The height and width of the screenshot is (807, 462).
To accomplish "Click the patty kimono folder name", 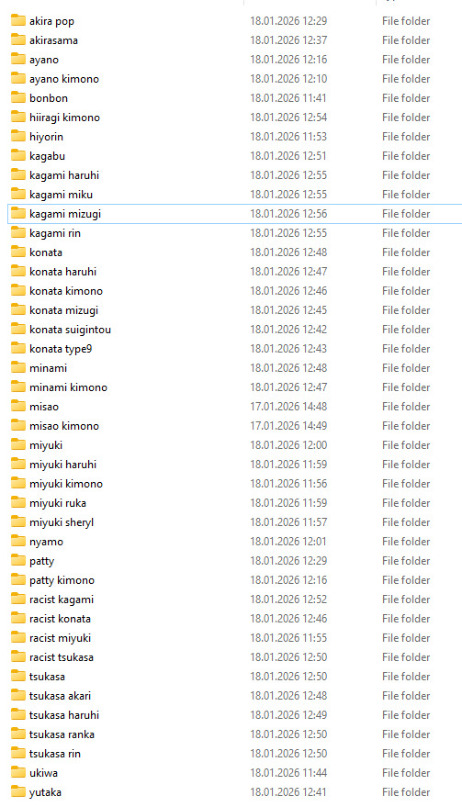I will point(62,581).
